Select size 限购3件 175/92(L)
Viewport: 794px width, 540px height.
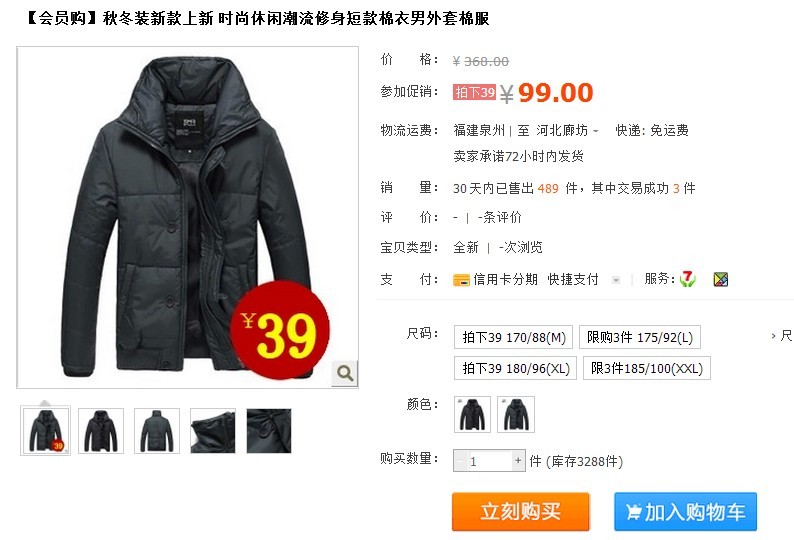coord(640,337)
